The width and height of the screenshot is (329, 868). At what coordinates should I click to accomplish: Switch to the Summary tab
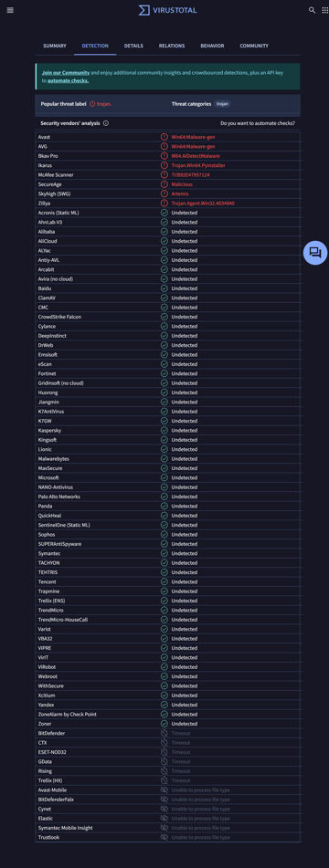(55, 46)
